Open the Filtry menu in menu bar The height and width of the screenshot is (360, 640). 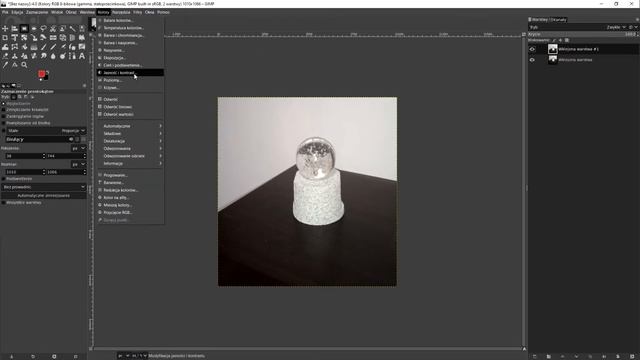pyautogui.click(x=138, y=12)
